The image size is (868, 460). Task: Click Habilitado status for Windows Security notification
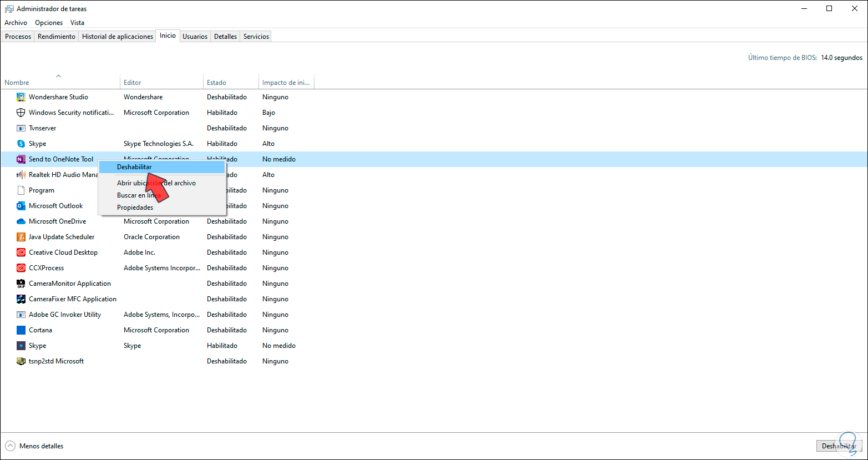click(x=222, y=113)
